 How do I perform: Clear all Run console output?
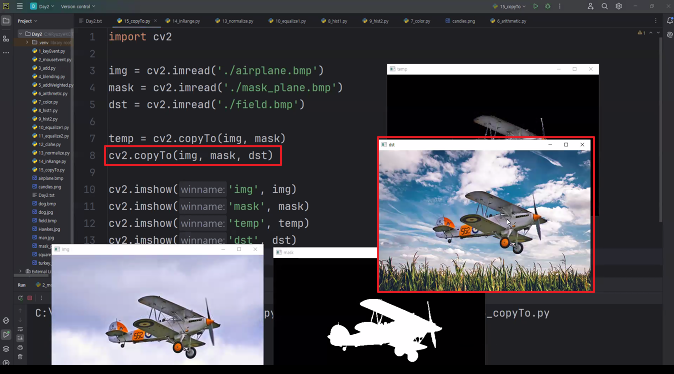[x=20, y=356]
